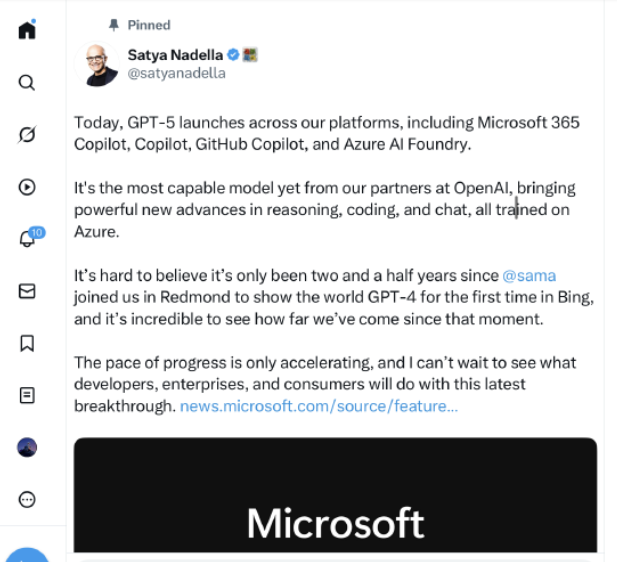
Task: Click the @satyanadella handle
Action: [x=176, y=73]
